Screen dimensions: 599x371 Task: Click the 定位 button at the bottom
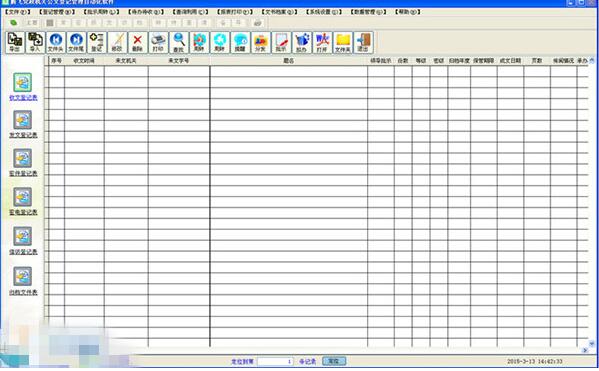[x=334, y=361]
